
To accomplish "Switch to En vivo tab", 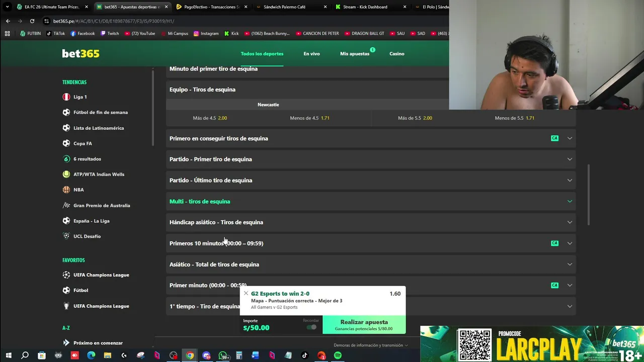I will tap(311, 53).
